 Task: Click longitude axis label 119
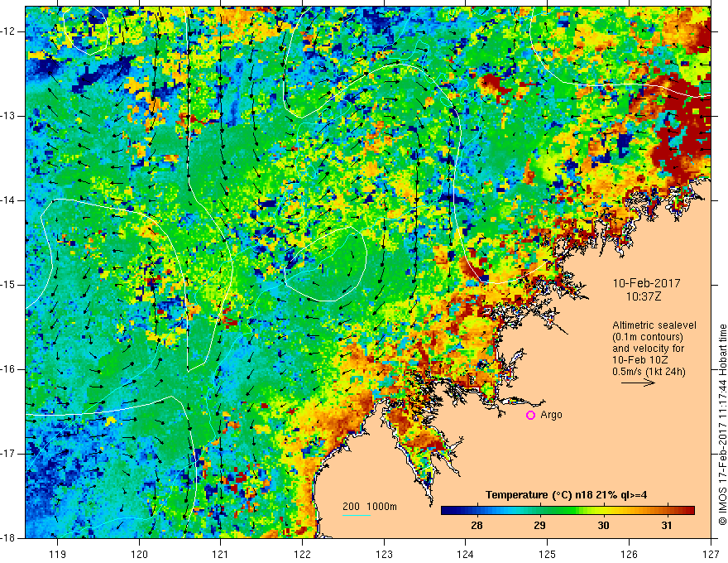(x=57, y=554)
